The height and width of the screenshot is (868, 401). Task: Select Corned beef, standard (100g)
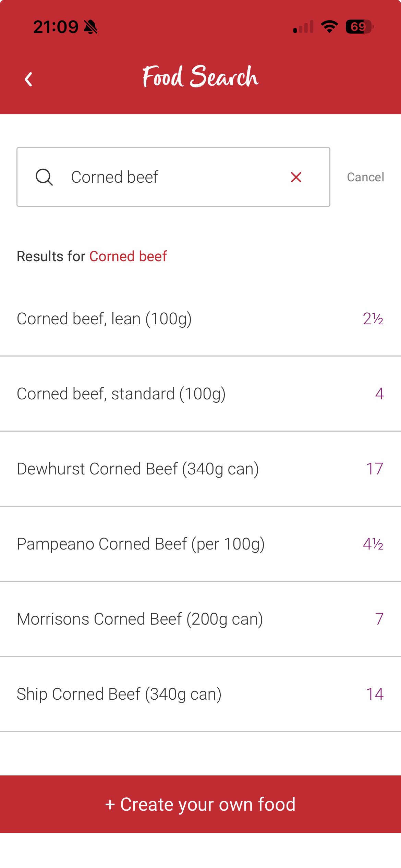tap(200, 394)
